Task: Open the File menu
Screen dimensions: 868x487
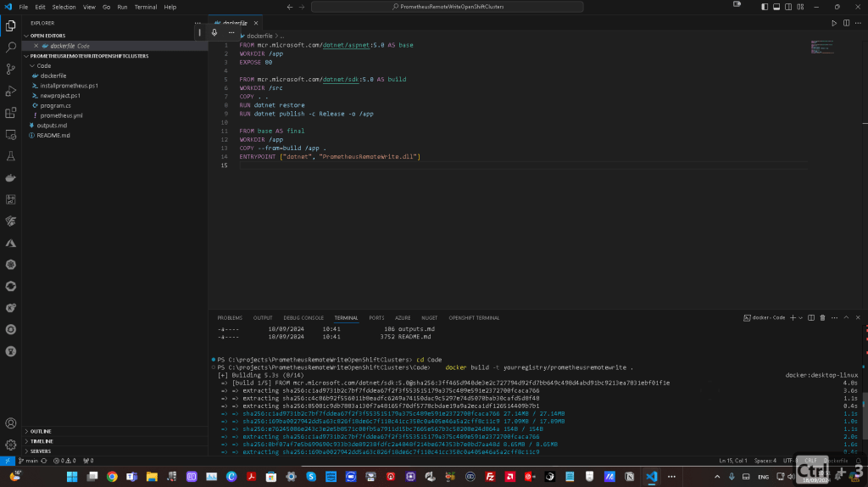Action: pyautogui.click(x=23, y=7)
